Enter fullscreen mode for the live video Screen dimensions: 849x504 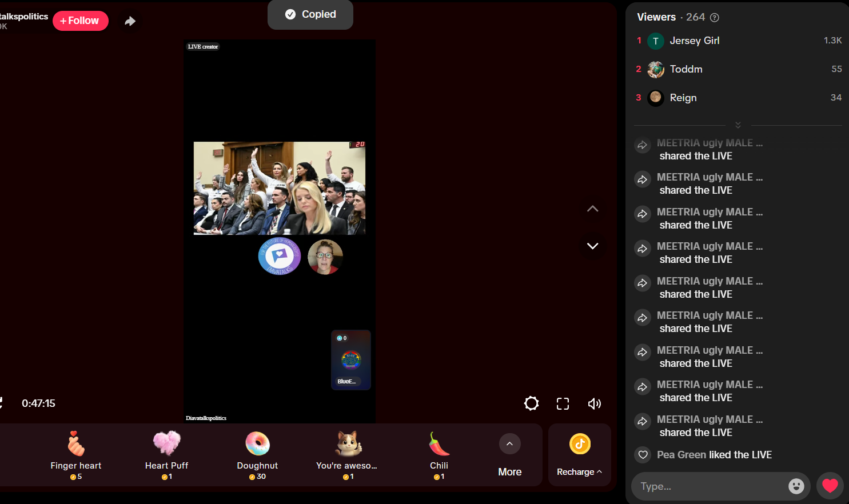pyautogui.click(x=563, y=403)
